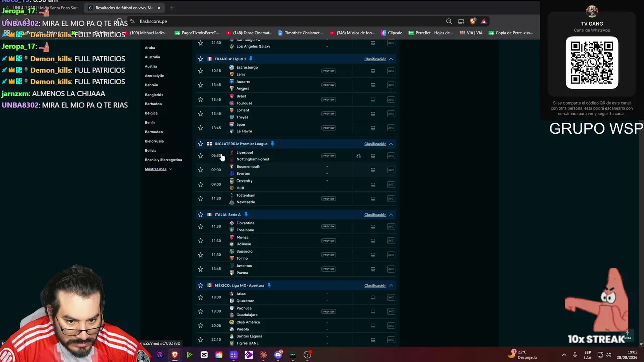The height and width of the screenshot is (362, 644).
Task: Expand the Mostrar más countries list
Action: pos(158,169)
